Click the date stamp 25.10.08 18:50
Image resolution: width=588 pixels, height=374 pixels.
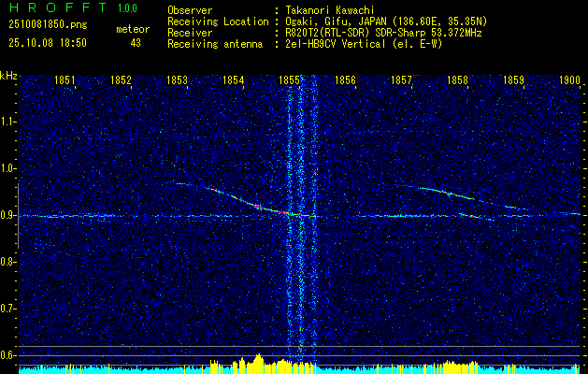(48, 43)
